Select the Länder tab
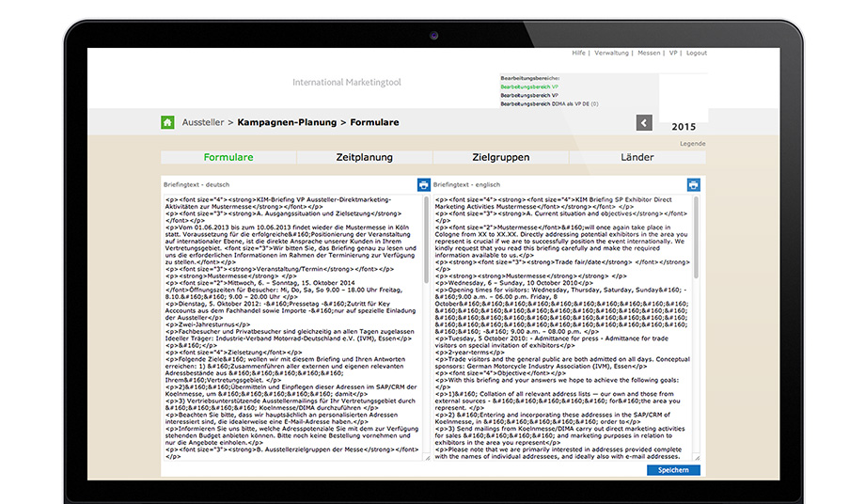 click(x=637, y=157)
